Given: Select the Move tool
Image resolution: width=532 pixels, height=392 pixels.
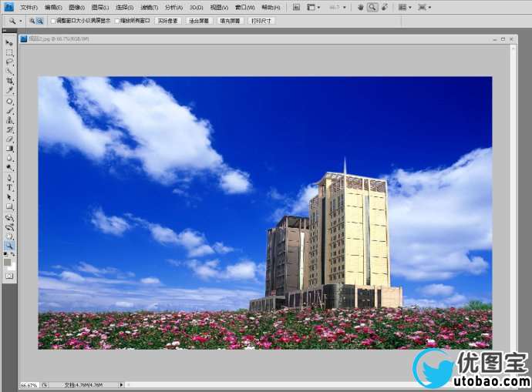Looking at the screenshot, I should (9, 43).
